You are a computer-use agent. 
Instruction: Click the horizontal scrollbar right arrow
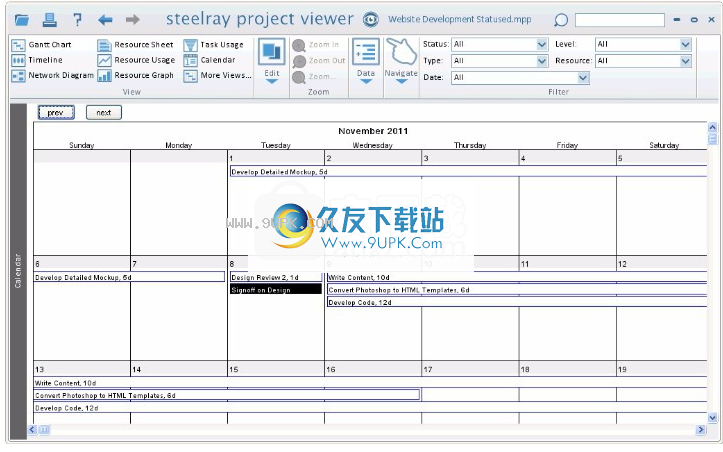pyautogui.click(x=701, y=430)
